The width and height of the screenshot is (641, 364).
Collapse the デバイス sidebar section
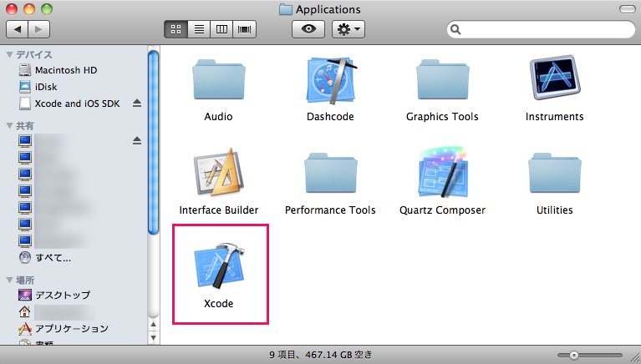coord(9,54)
